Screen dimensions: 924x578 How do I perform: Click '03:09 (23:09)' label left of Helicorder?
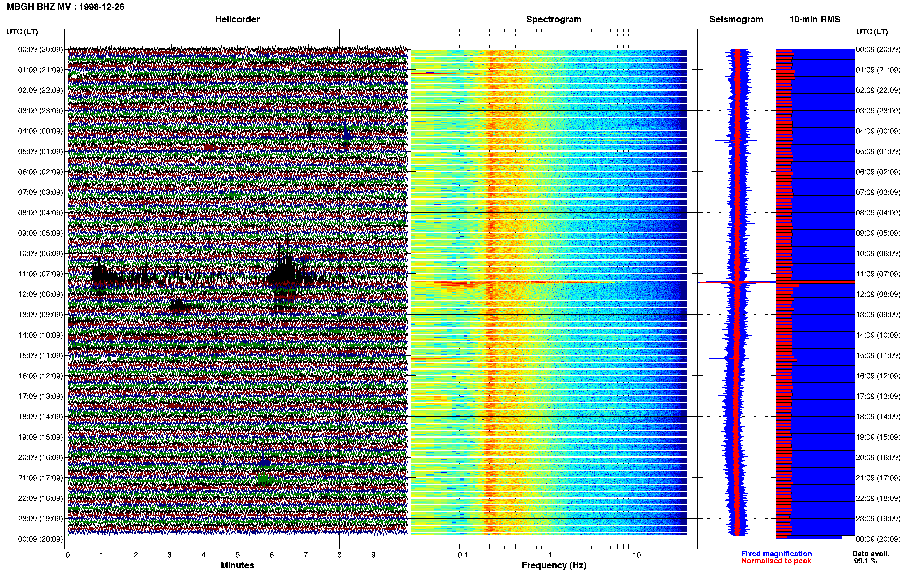point(41,111)
